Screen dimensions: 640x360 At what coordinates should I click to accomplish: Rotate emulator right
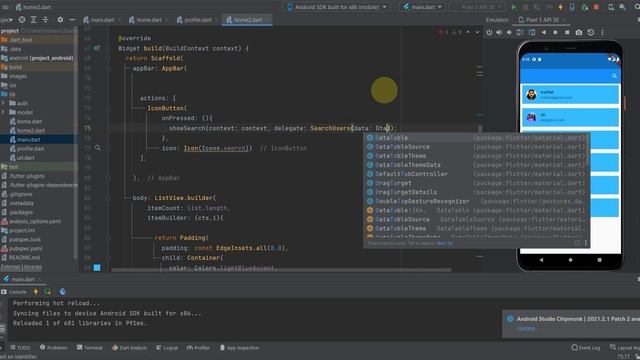pos(532,32)
